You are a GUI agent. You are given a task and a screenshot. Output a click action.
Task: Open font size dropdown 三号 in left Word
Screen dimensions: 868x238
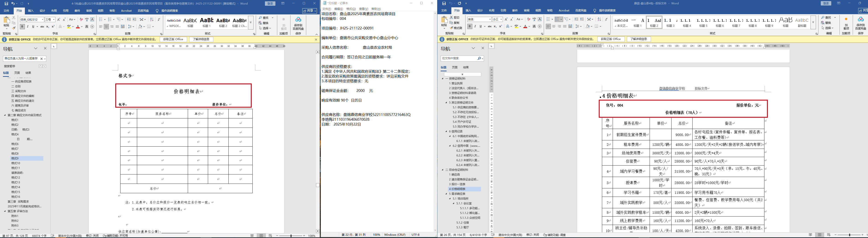click(54, 20)
